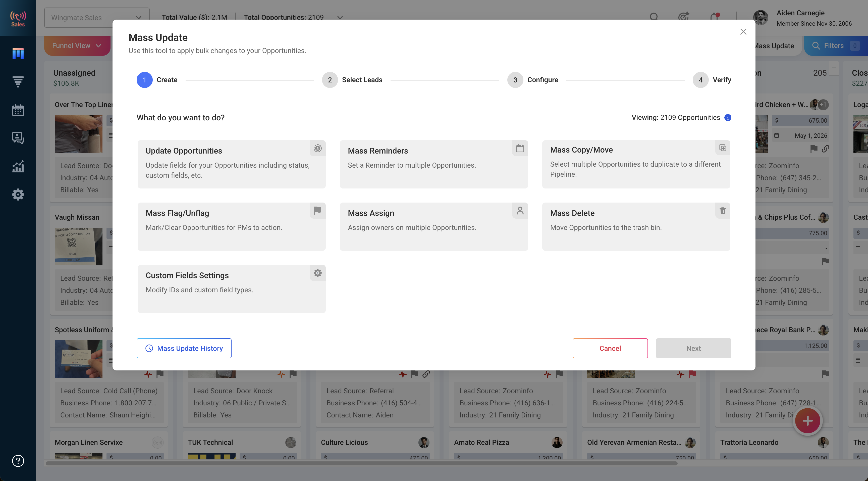Open the Wingmate Sales pipeline dropdown

pos(97,18)
